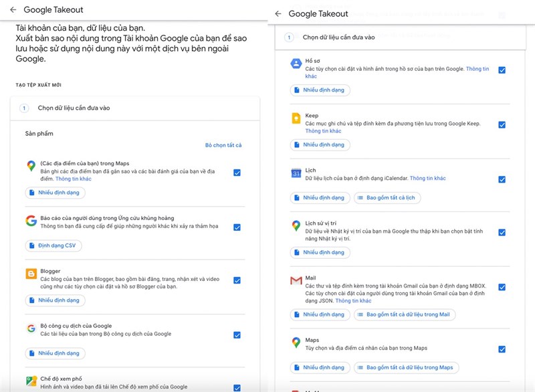Open Nhiều định dạng for Maps in right panel
Image resolution: width=535 pixels, height=392 pixels.
(x=320, y=367)
